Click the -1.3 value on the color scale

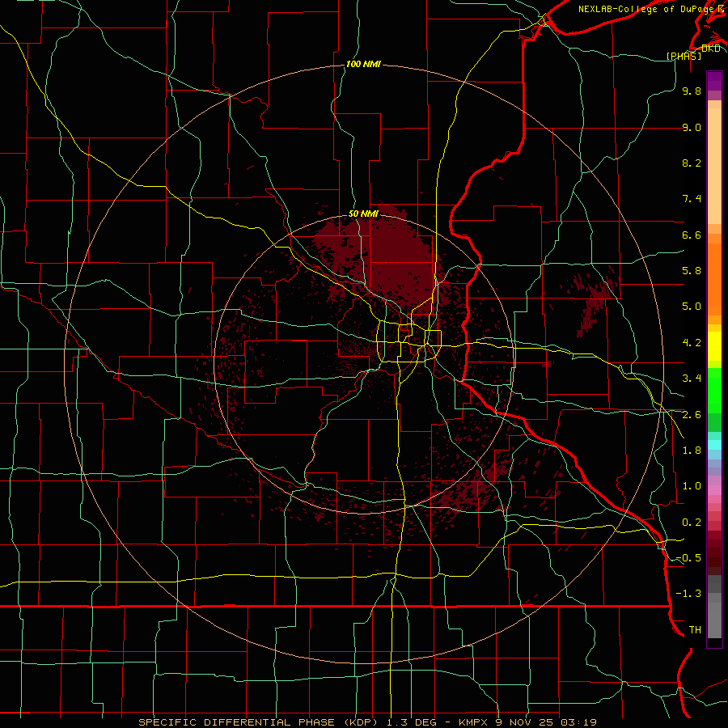pos(688,594)
